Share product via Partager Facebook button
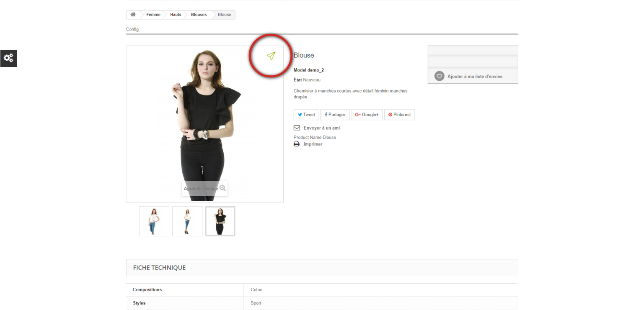 pyautogui.click(x=335, y=115)
